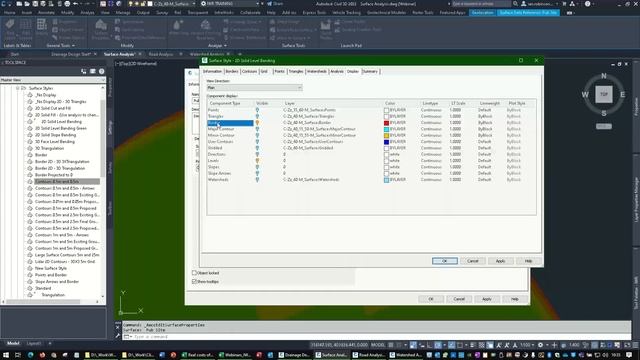Click the New drawing icon
Viewport: 640px width, 360px height.
pyautogui.click(x=19, y=4)
